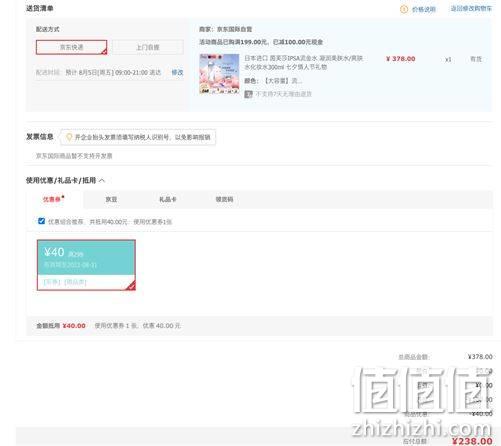Open the IPSA product thumbnail image
The width and height of the screenshot is (501, 446).
[x=219, y=74]
